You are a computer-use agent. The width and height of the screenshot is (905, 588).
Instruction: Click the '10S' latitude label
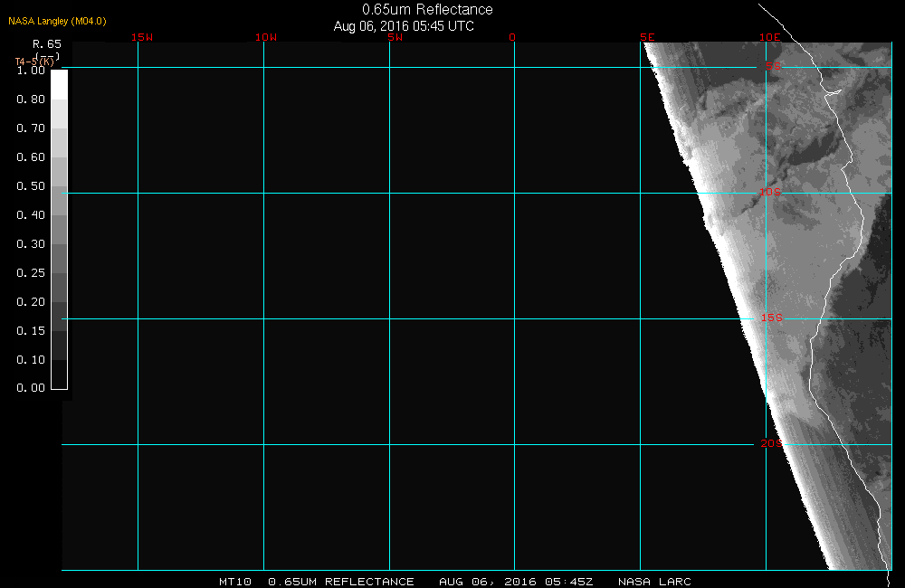pos(770,192)
